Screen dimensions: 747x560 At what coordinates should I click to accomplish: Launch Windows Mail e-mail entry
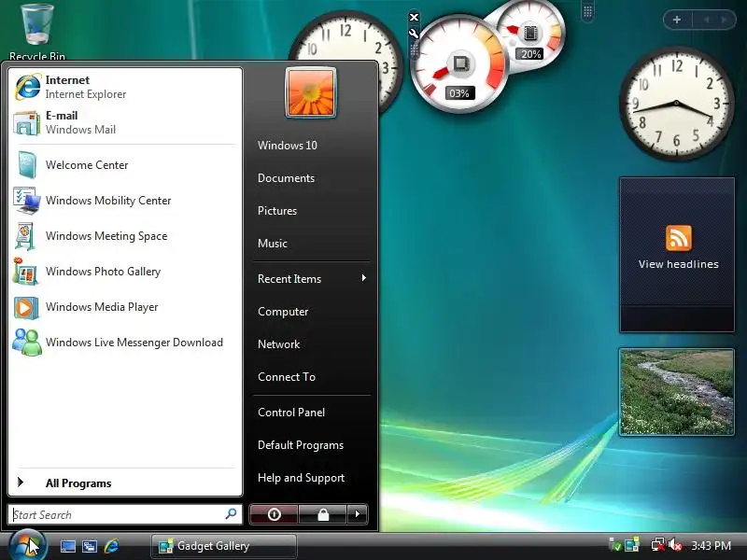125,122
